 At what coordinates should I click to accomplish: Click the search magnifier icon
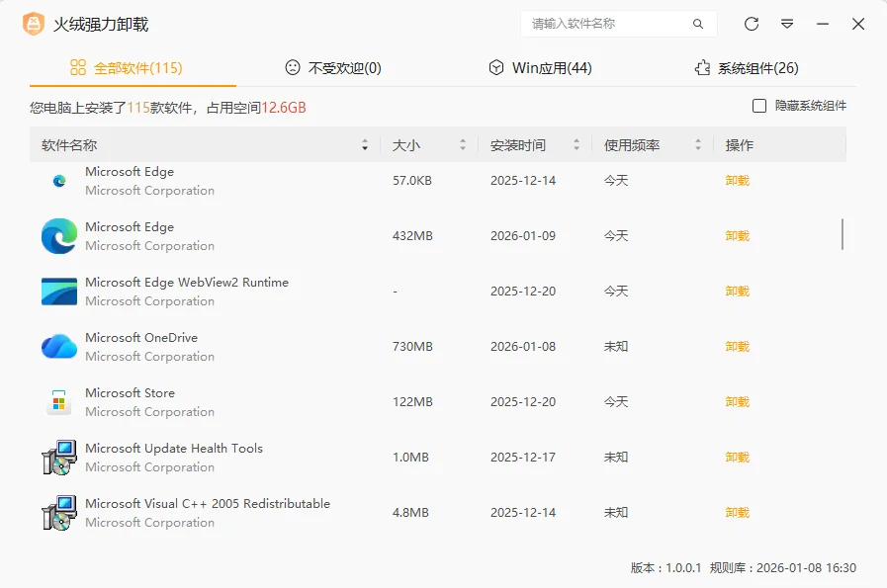click(698, 24)
